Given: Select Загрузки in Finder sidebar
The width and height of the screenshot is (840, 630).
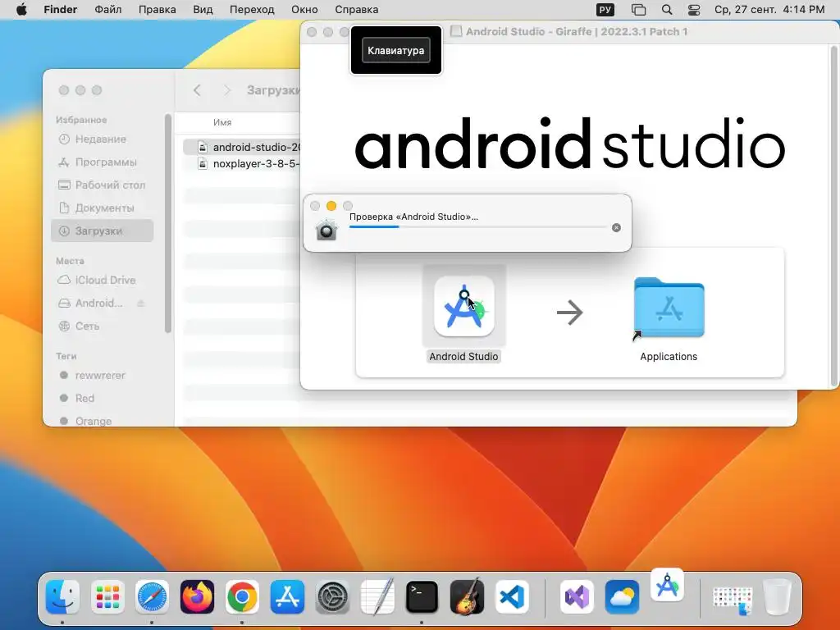Looking at the screenshot, I should pyautogui.click(x=103, y=231).
